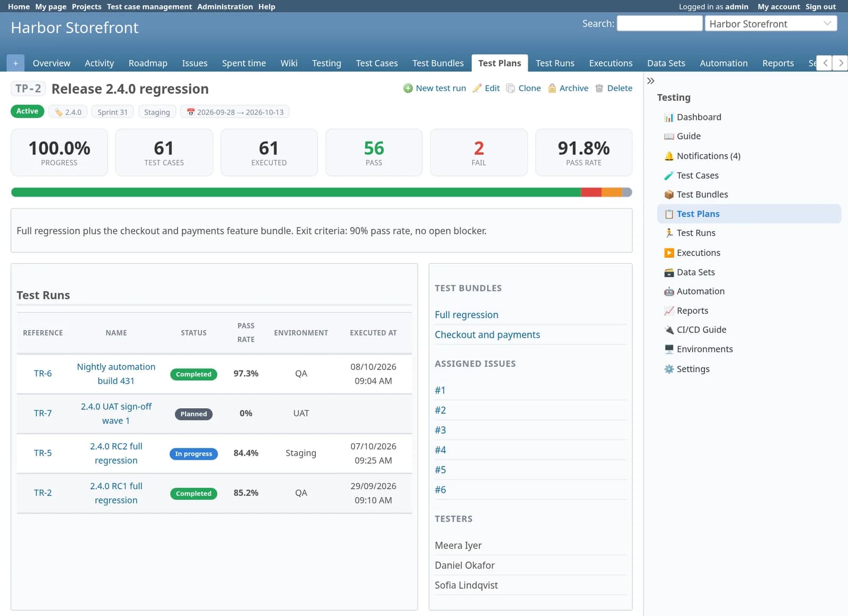Click the Test Runs runner icon
This screenshot has width=848, height=616.
669,233
